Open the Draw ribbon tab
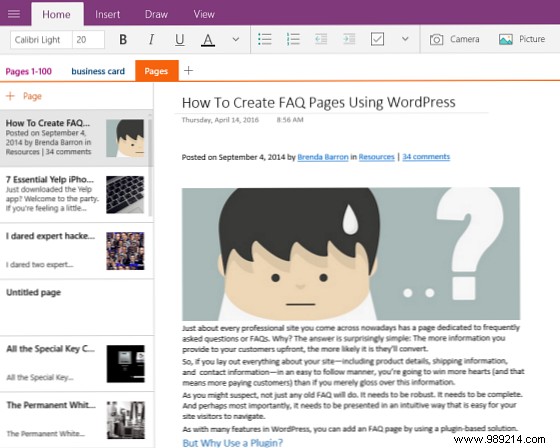 point(156,14)
